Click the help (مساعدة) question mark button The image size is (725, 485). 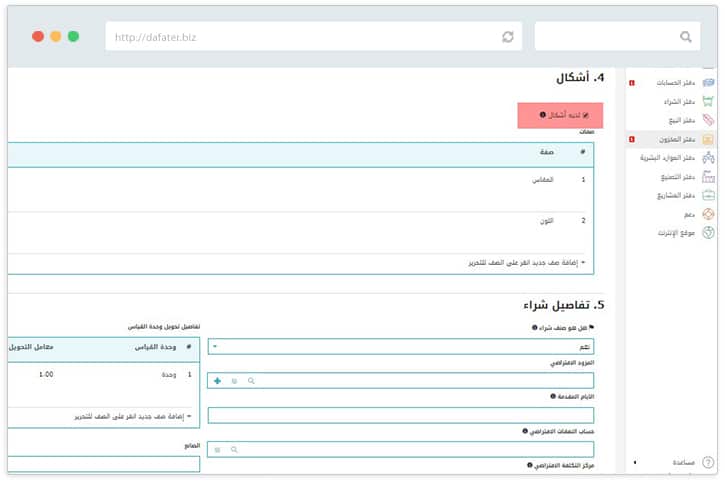708,462
